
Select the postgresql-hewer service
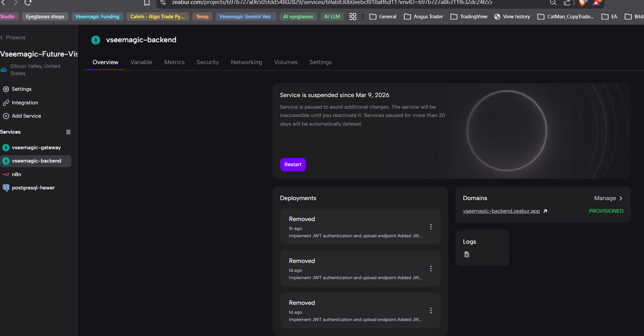pyautogui.click(x=33, y=188)
